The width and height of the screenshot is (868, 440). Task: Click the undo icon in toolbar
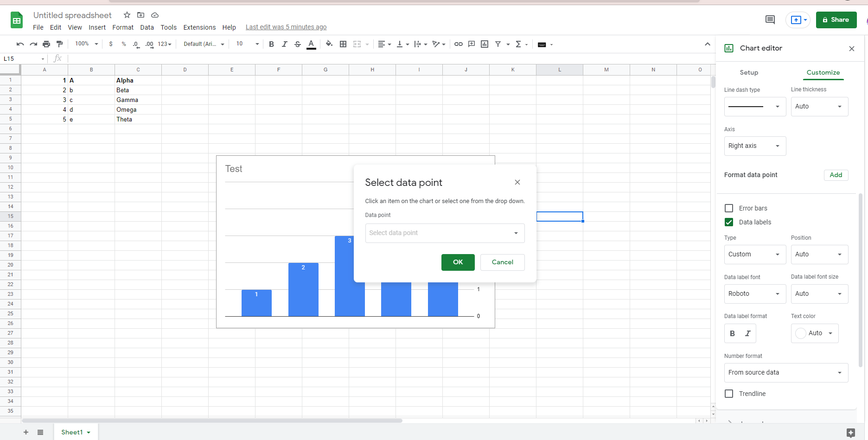click(20, 44)
